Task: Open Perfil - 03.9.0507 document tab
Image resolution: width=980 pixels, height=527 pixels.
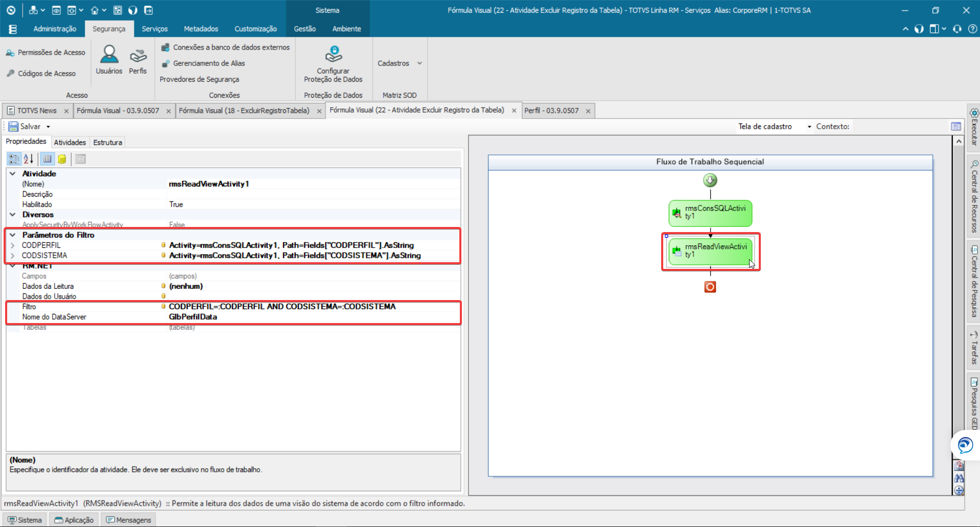Action: pyautogui.click(x=551, y=111)
